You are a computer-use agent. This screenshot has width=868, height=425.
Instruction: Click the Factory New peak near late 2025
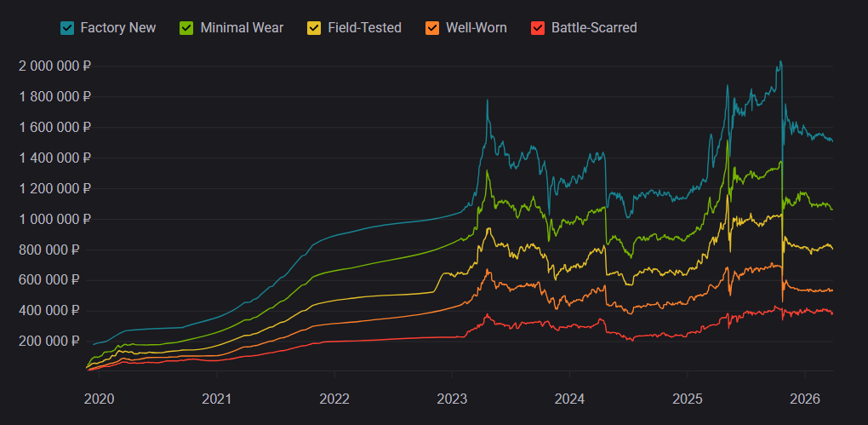point(780,62)
